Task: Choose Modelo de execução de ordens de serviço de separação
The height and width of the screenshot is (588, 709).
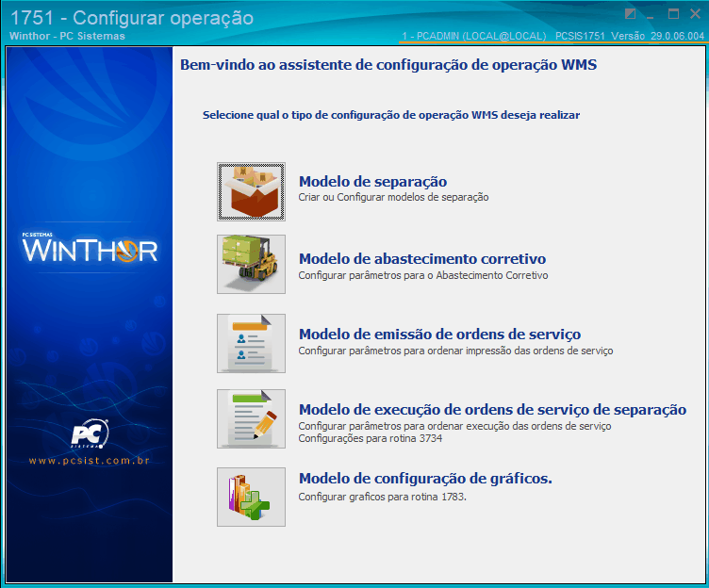Action: 492,410
